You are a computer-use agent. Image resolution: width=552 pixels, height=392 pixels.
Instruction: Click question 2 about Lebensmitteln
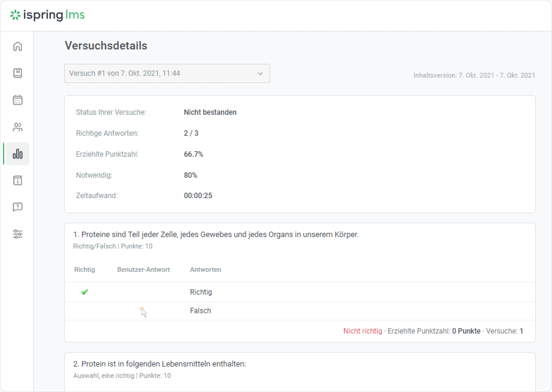[x=159, y=364]
